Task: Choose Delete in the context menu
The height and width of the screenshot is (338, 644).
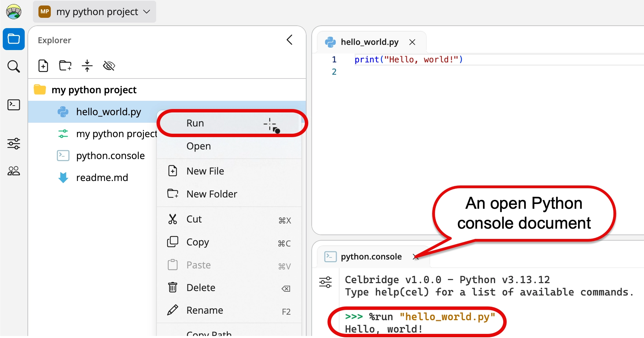Action: point(229,288)
